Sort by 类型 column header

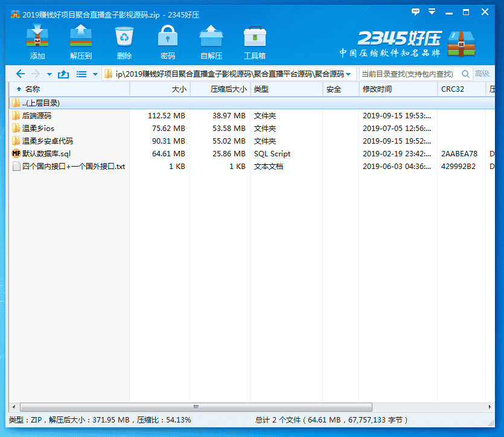click(x=287, y=89)
